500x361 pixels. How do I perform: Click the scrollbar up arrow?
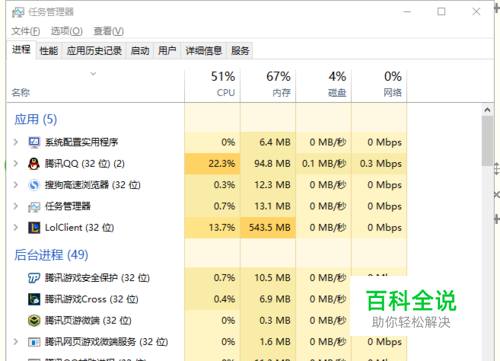pyautogui.click(x=487, y=110)
